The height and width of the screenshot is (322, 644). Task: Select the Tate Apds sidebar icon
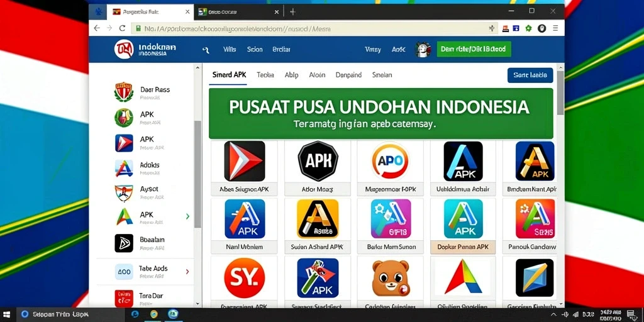coord(124,272)
